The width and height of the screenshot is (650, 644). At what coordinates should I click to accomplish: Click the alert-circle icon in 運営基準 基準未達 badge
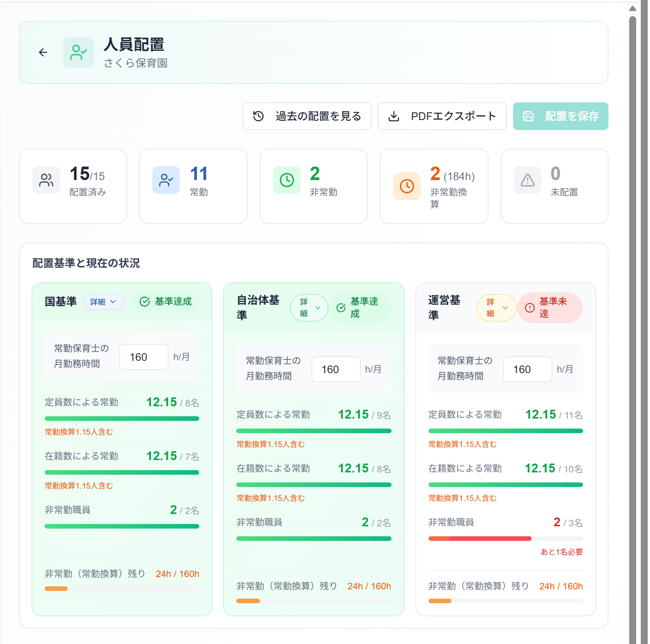point(530,308)
